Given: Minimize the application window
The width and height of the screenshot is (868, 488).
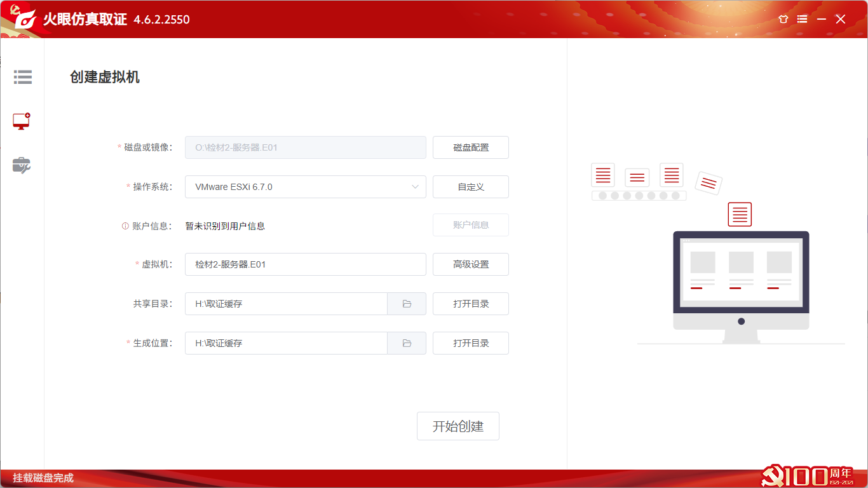Looking at the screenshot, I should click(x=822, y=19).
